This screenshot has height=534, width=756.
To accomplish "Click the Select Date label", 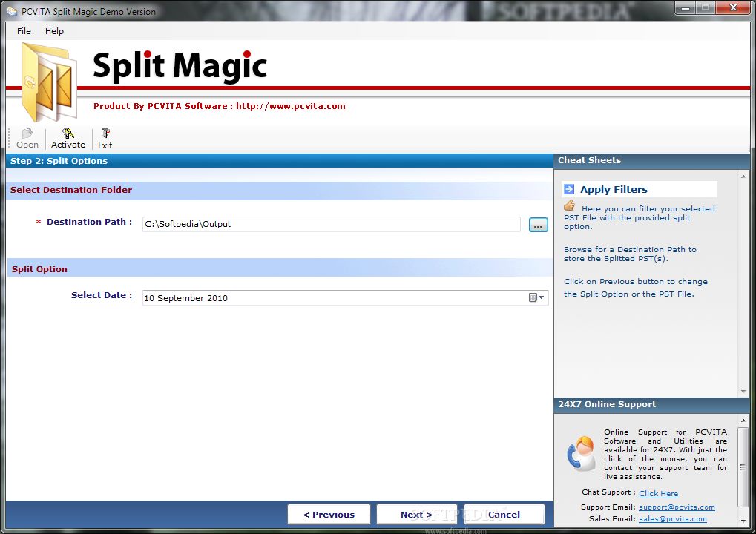I will coord(101,295).
